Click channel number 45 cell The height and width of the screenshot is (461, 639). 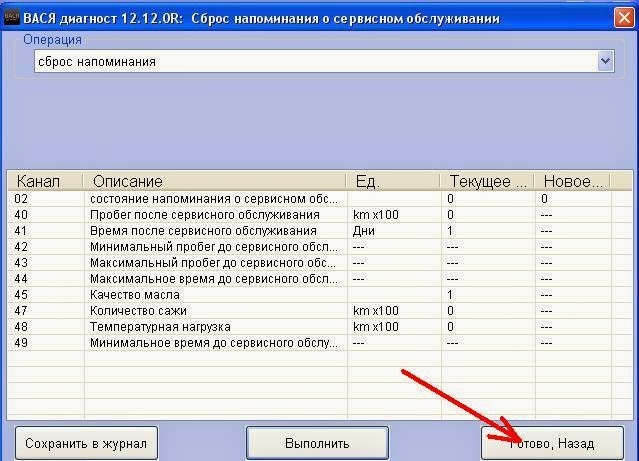click(x=21, y=295)
